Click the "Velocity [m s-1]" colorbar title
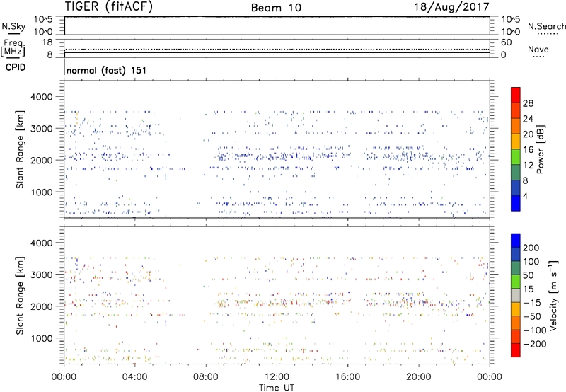Viewport: 566px width, 392px height. (x=553, y=295)
